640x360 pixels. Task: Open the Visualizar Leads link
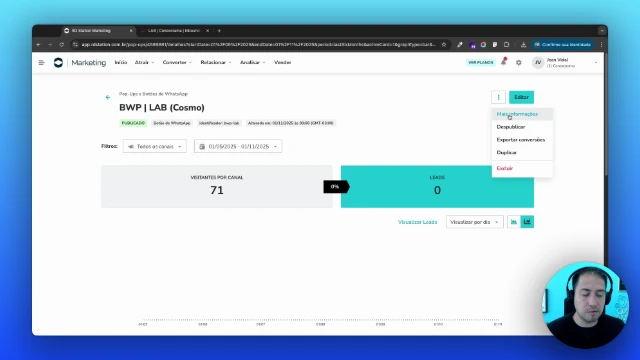[x=417, y=222]
